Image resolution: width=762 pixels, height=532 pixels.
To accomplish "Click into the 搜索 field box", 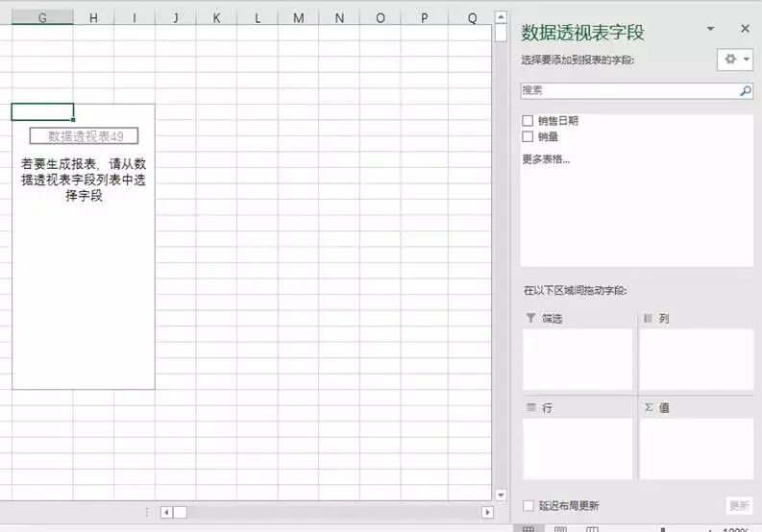I will tap(629, 90).
